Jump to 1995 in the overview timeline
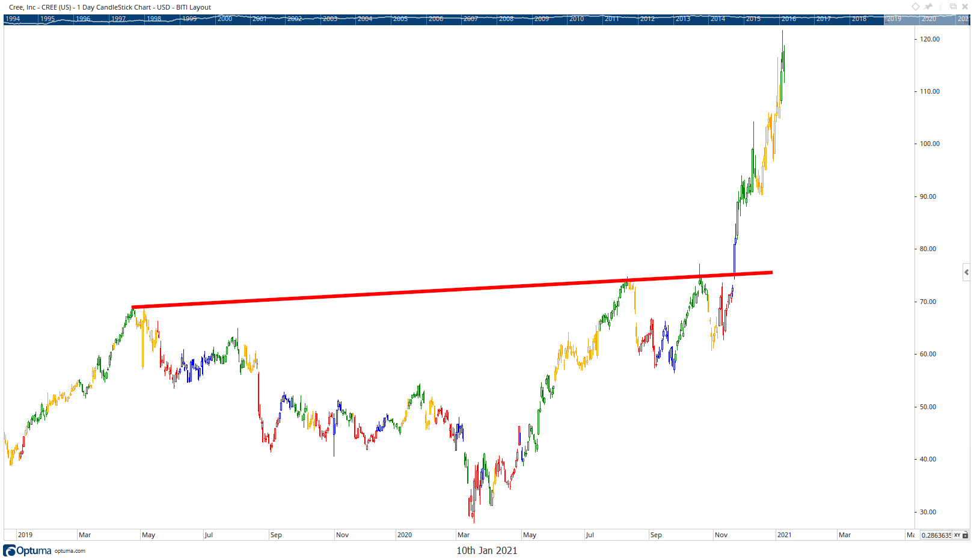Screen dimensions: 974x560 (x=47, y=19)
